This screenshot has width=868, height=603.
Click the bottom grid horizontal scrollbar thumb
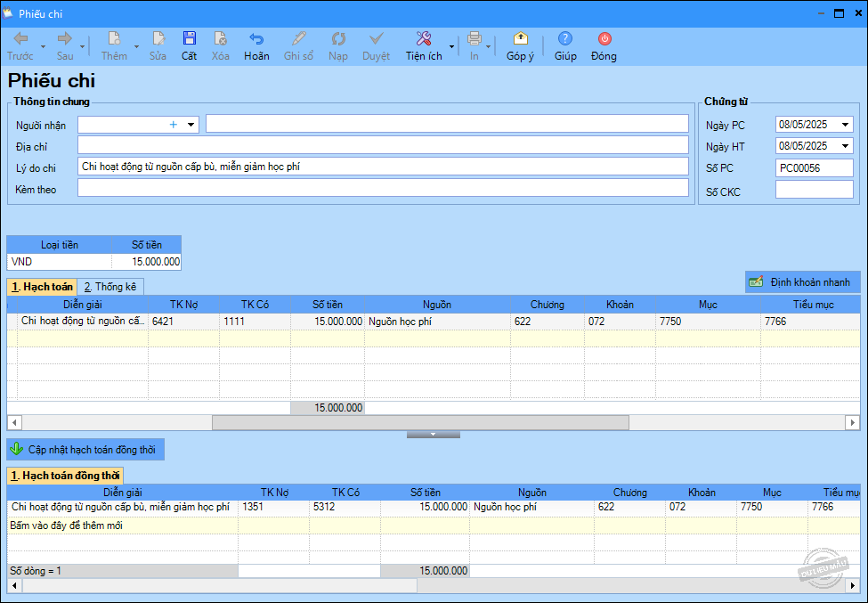(x=220, y=584)
